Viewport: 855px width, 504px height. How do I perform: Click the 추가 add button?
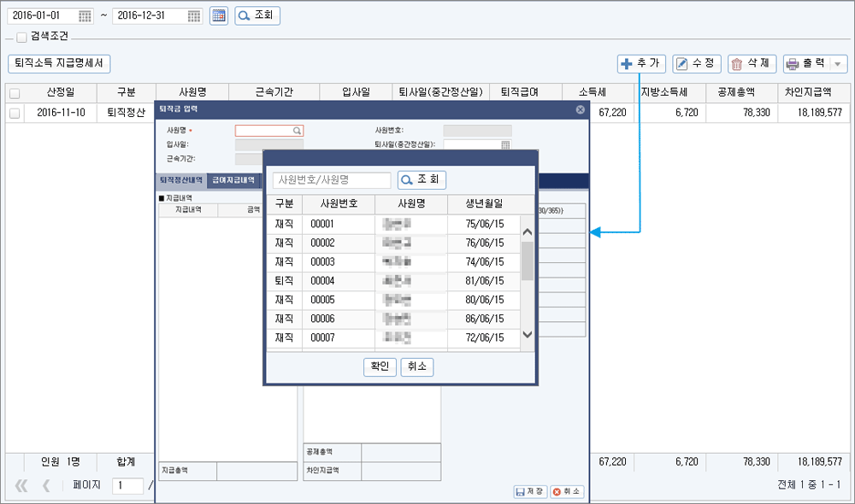click(x=641, y=64)
